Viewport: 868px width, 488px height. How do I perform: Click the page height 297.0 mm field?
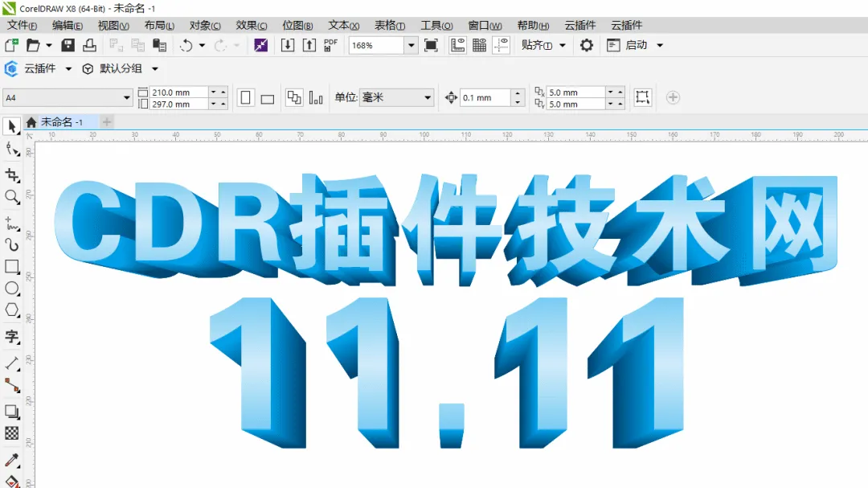pos(179,105)
